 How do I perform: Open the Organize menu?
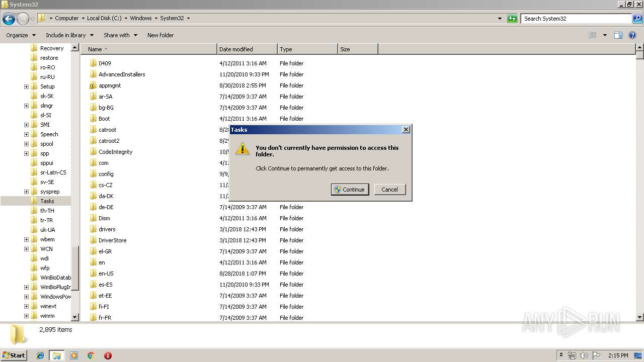click(21, 35)
